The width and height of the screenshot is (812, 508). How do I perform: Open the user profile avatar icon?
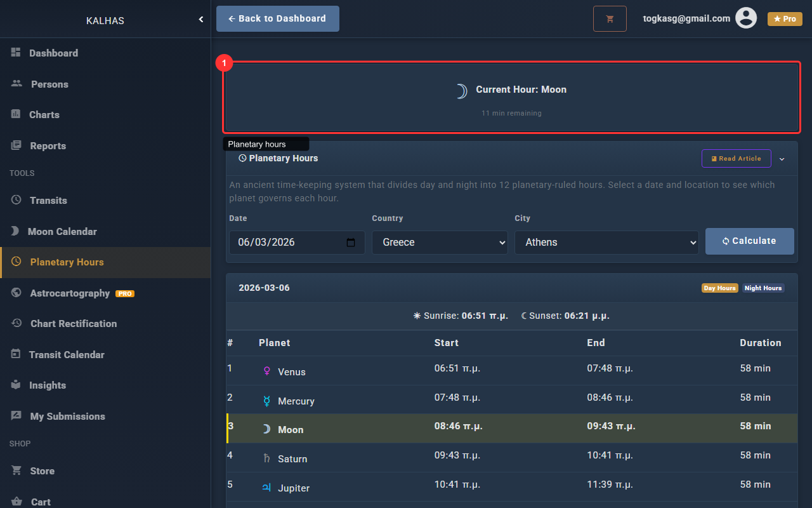[746, 18]
